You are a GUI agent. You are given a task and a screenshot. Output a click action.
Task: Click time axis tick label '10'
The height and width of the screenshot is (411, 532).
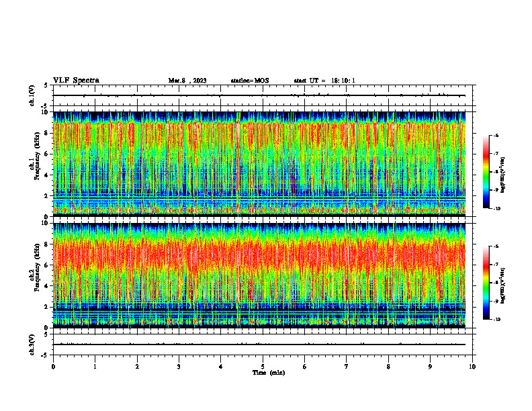pyautogui.click(x=472, y=367)
